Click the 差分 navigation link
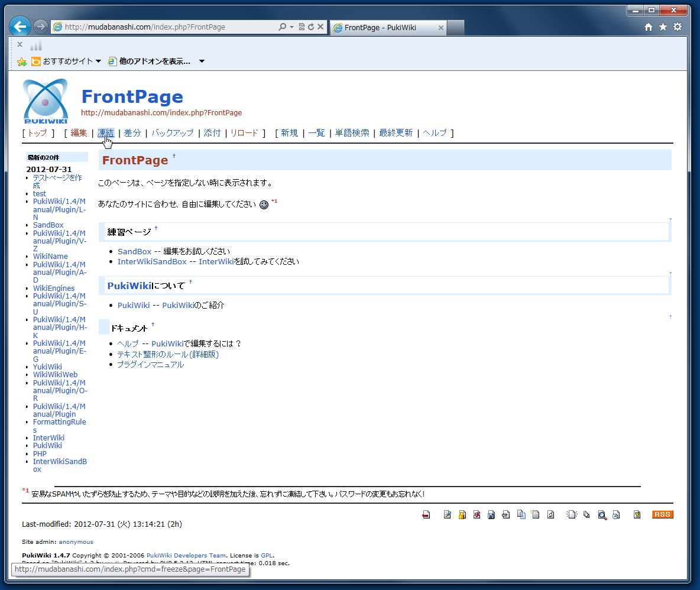Viewport: 700px width, 590px height. coord(132,132)
